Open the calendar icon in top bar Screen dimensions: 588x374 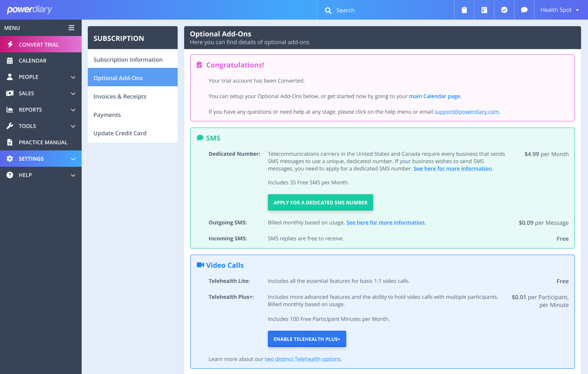tap(484, 10)
